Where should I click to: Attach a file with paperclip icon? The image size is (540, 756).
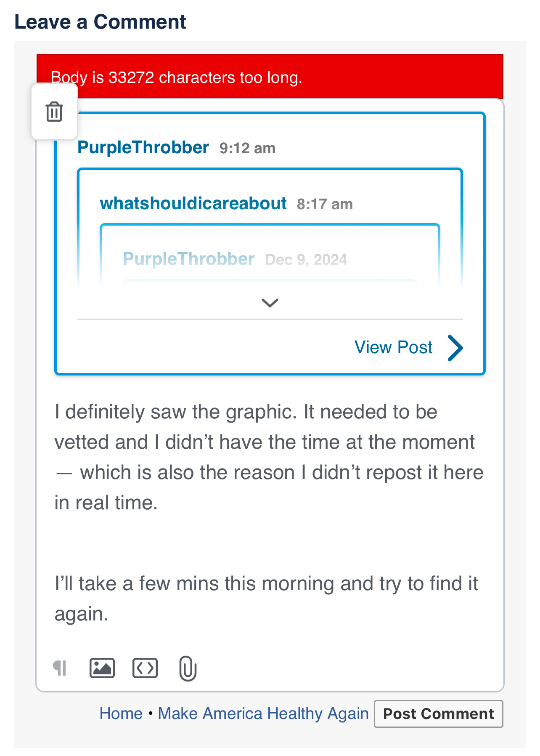pyautogui.click(x=188, y=668)
